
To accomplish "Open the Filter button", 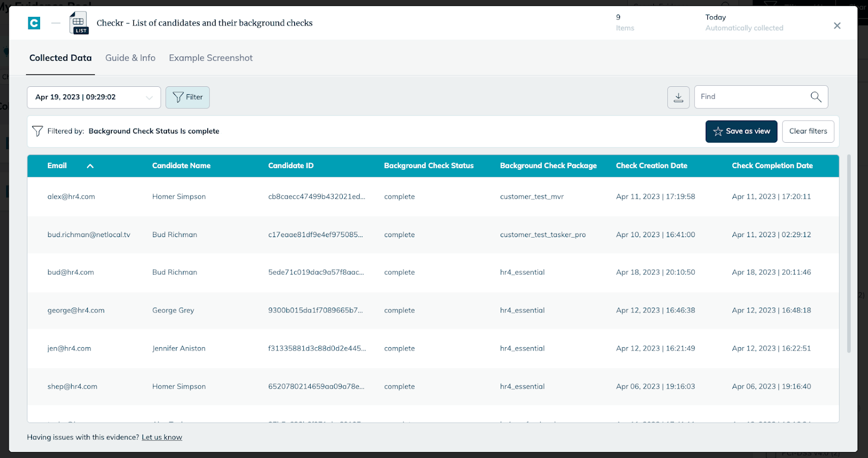I will [x=188, y=97].
